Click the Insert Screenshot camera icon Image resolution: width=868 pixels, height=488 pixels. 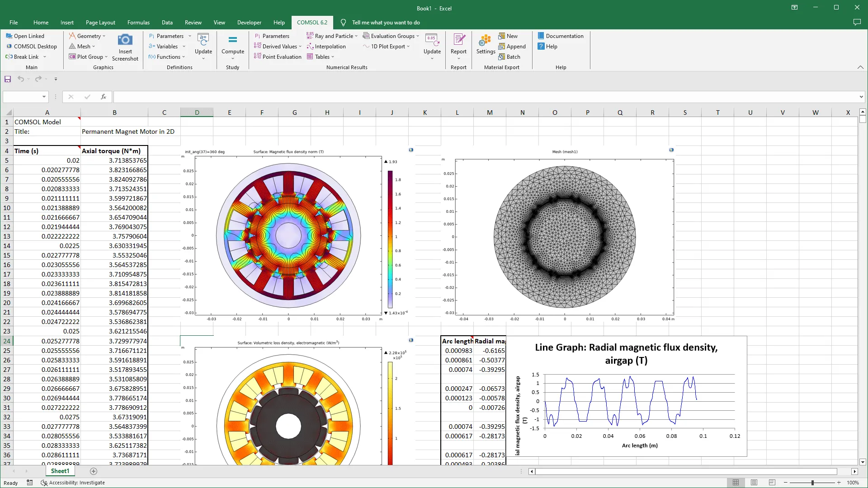125,41
